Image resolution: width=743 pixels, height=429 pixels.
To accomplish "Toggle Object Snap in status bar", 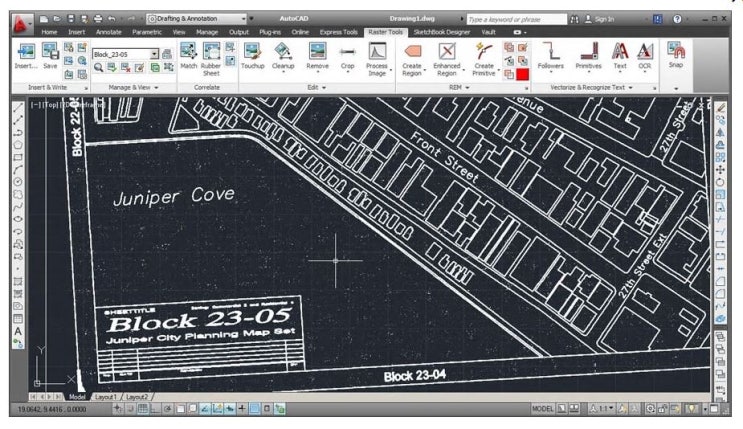I will [x=180, y=409].
